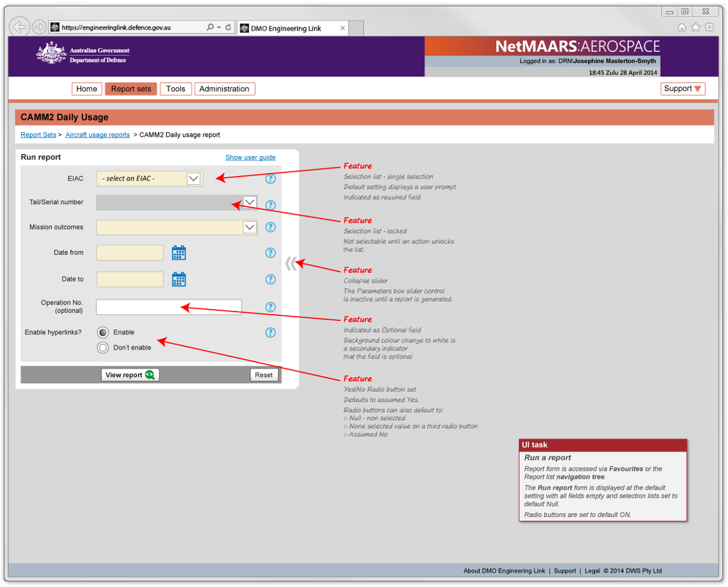Click help icon beside Tail/Serial number
The image size is (728, 587).
coord(270,205)
